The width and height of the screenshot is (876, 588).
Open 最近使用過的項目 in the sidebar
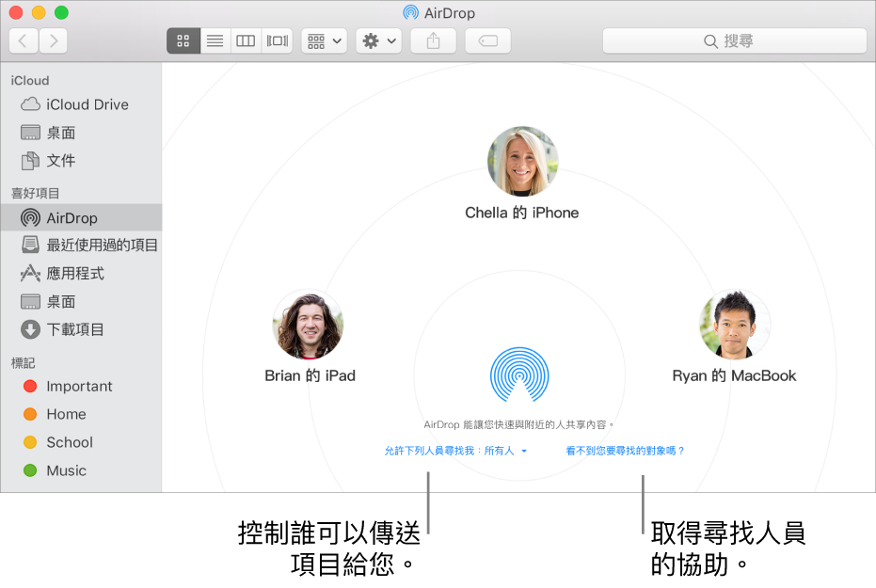pyautogui.click(x=81, y=246)
